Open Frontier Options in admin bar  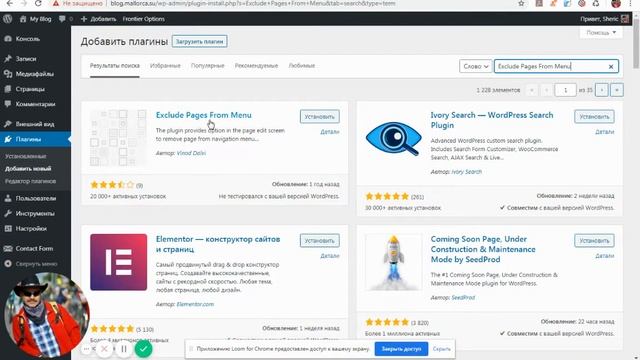coord(144,19)
